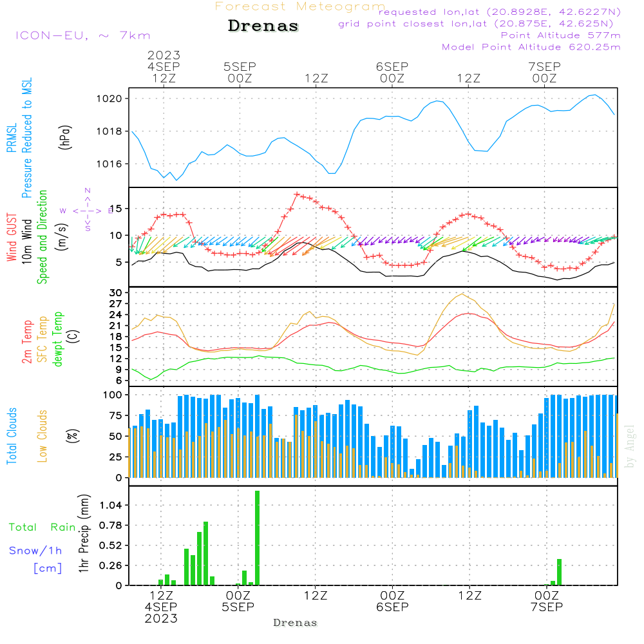This screenshot has height=644, width=644.
Task: Click the 30 value on temperature axis
Action: (116, 293)
